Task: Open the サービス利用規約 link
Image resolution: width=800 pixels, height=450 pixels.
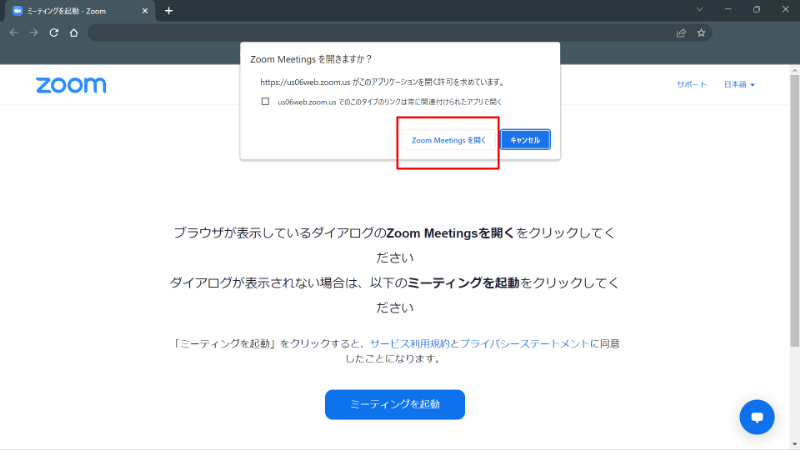Action: [409, 343]
